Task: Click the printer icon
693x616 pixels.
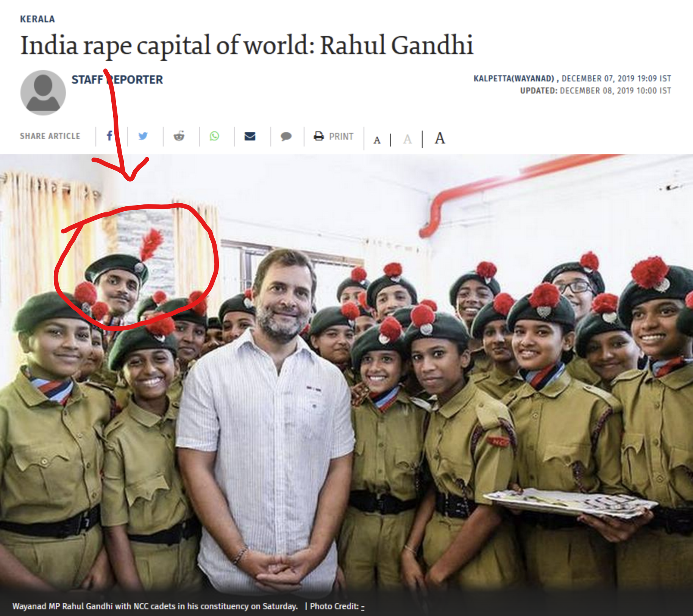Action: point(319,136)
